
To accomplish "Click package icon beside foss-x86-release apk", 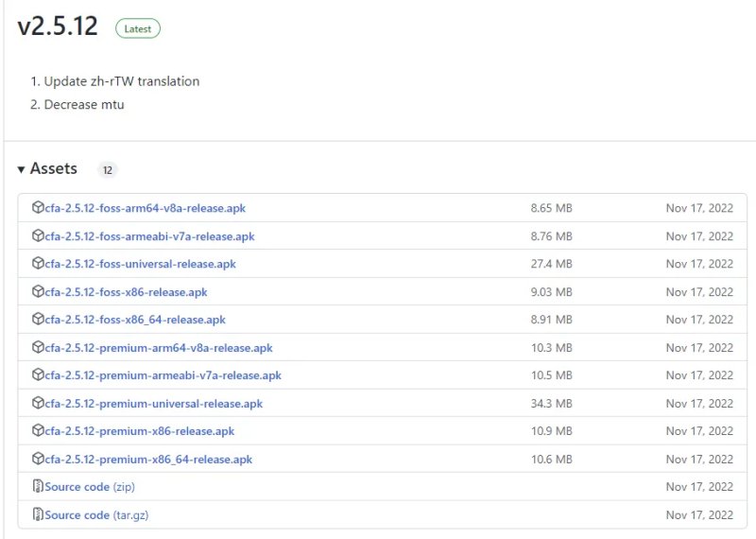I will click(x=38, y=291).
